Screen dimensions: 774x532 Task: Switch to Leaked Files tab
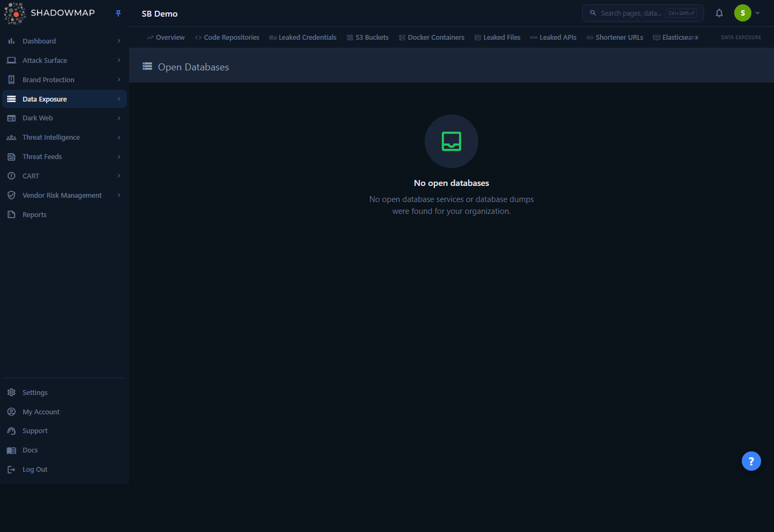click(x=497, y=38)
